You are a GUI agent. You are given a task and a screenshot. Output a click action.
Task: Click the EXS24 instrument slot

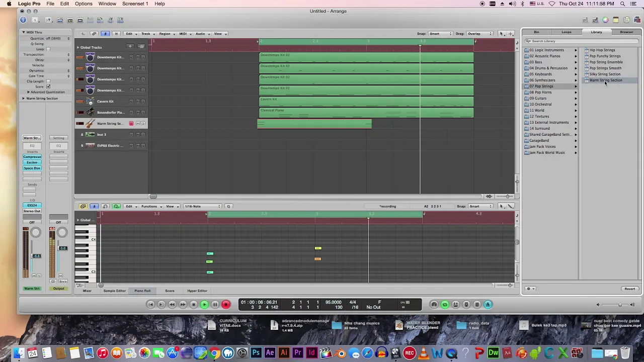click(32, 206)
